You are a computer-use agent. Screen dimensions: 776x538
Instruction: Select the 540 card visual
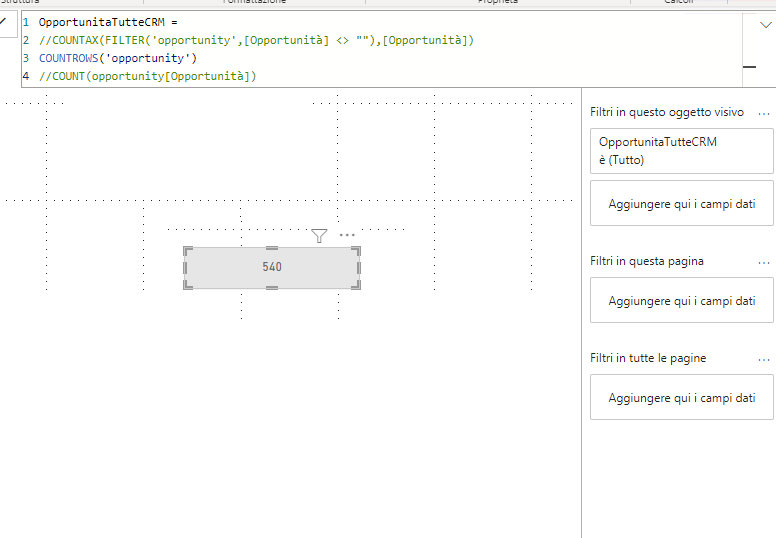pyautogui.click(x=272, y=267)
